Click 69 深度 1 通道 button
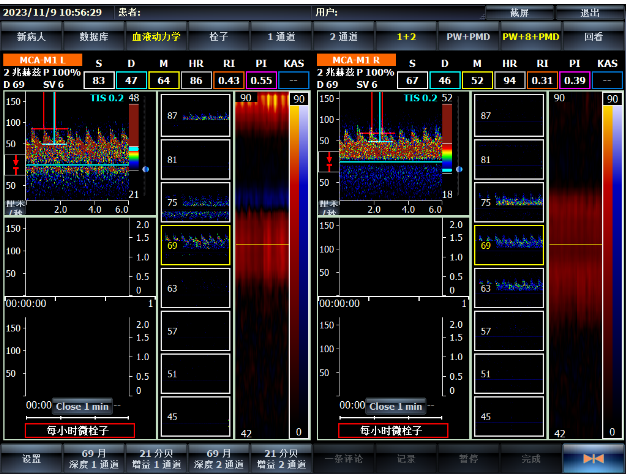The image size is (629, 476). [93, 458]
